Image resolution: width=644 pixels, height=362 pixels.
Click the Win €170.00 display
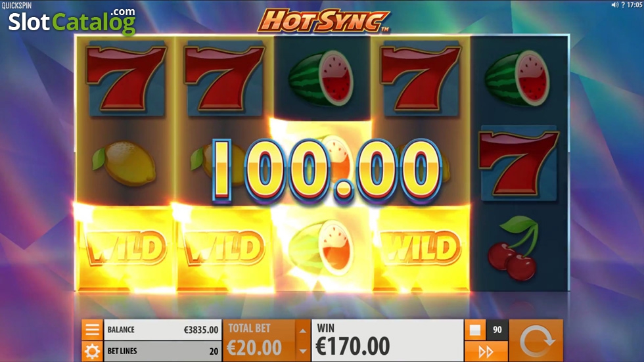click(387, 341)
